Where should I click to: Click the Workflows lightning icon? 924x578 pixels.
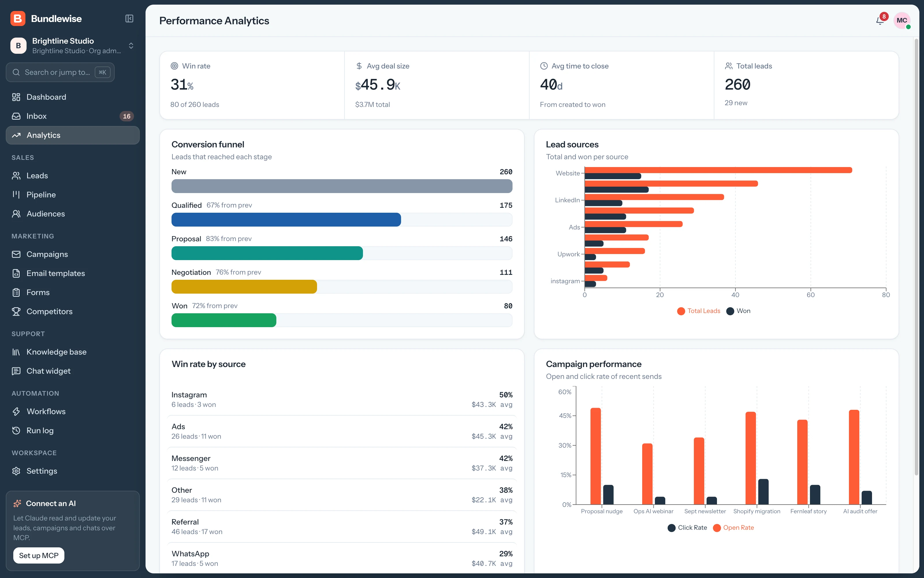coord(16,412)
